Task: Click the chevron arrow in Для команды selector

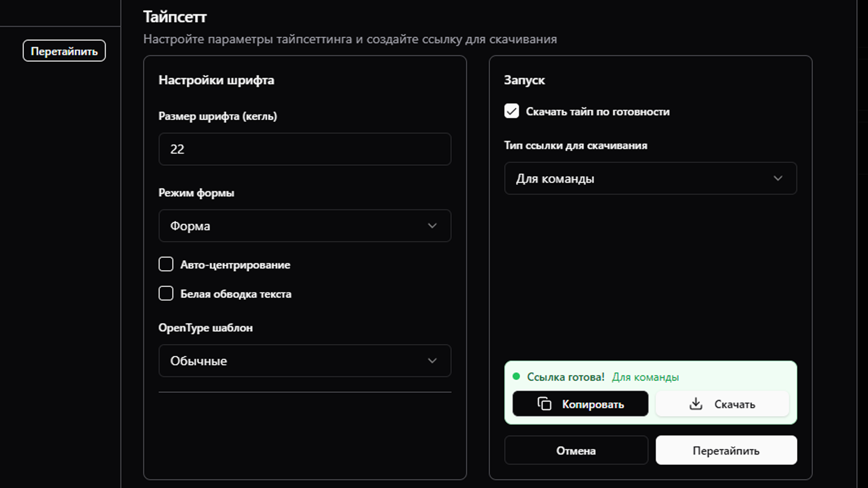Action: tap(778, 179)
